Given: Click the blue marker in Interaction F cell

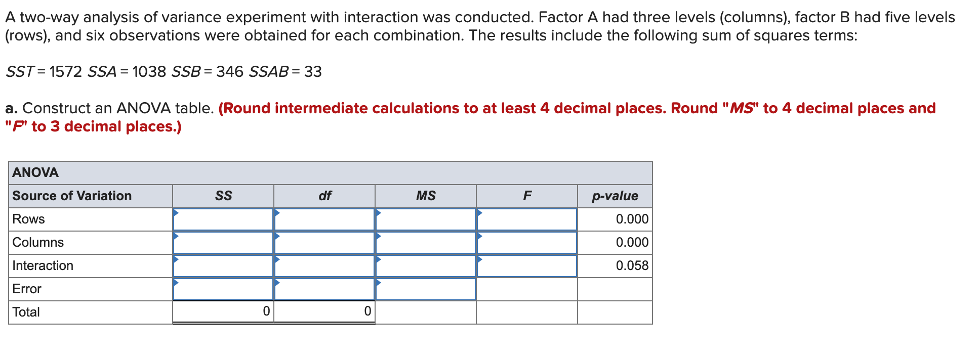Looking at the screenshot, I should pos(480,260).
